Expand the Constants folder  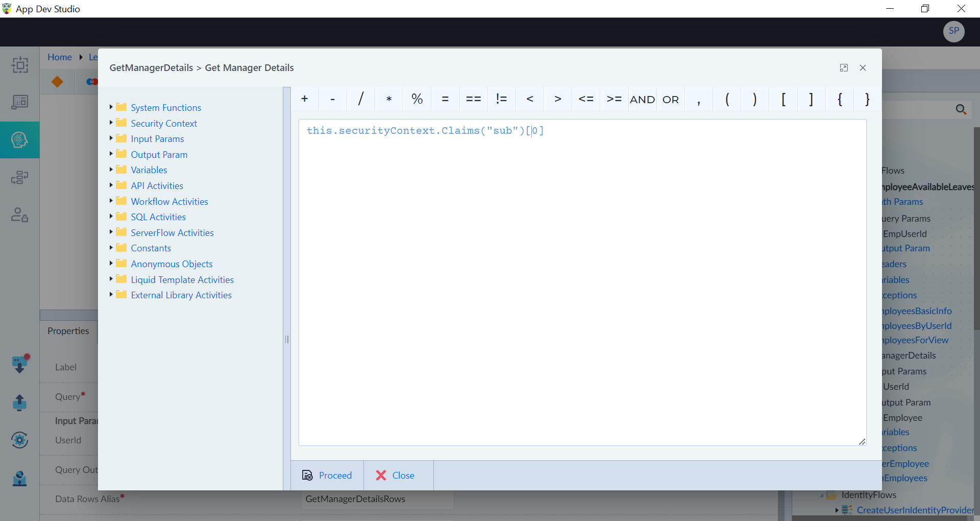pos(111,247)
